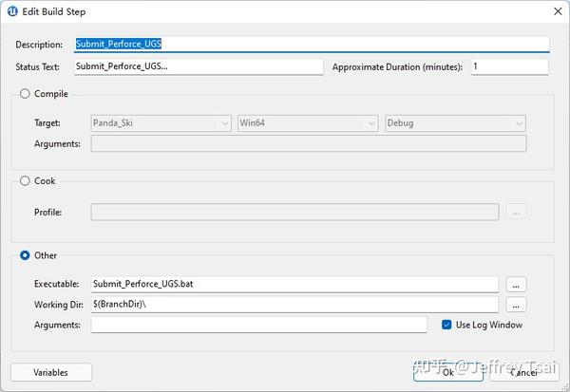
Task: Click the Unreal Engine icon in title bar
Action: coord(11,10)
